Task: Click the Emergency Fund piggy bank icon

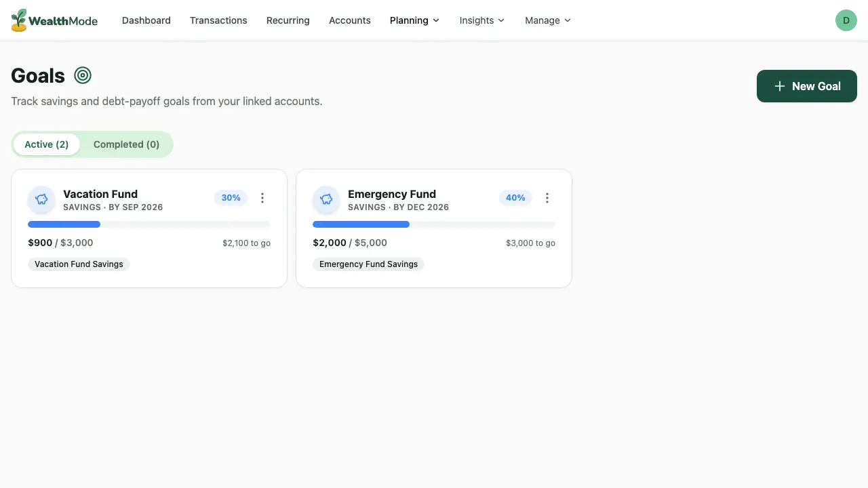Action: pyautogui.click(x=326, y=200)
